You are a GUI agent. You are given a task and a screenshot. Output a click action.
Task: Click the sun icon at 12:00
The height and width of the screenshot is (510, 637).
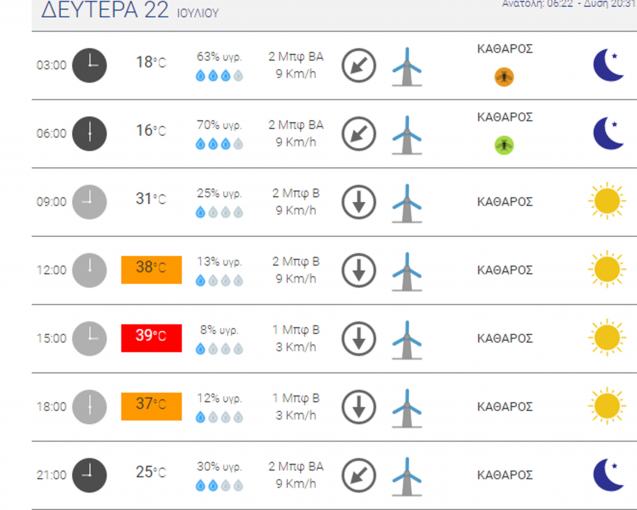pos(607,269)
